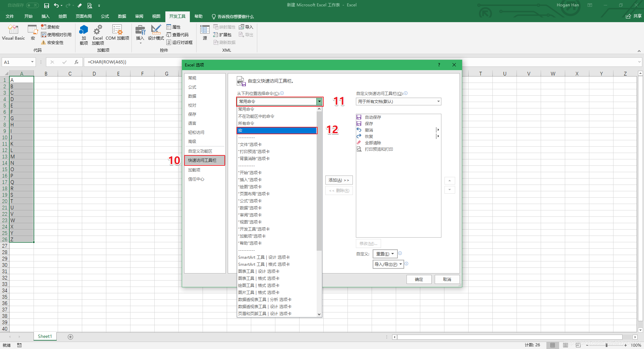Switch to the View (视图) tab
Viewport: 644px width, 349px height.
coord(156,16)
